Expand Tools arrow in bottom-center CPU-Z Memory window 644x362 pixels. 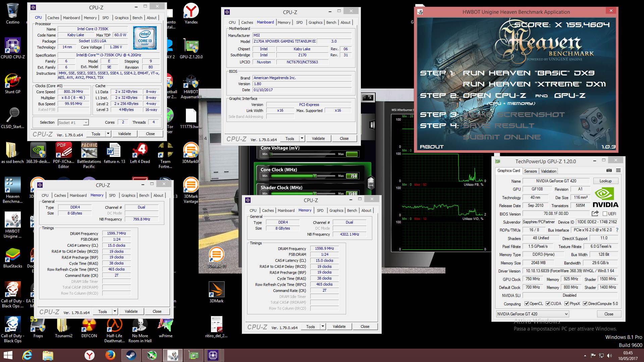[323, 326]
